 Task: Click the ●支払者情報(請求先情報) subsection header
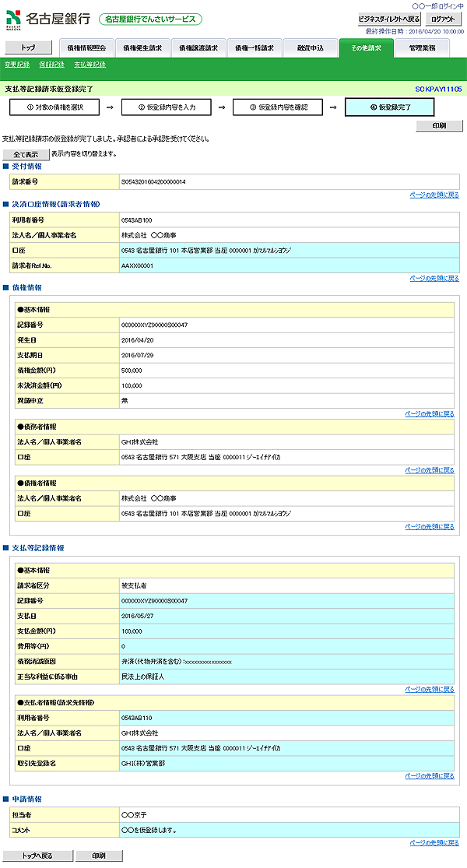pos(234,702)
